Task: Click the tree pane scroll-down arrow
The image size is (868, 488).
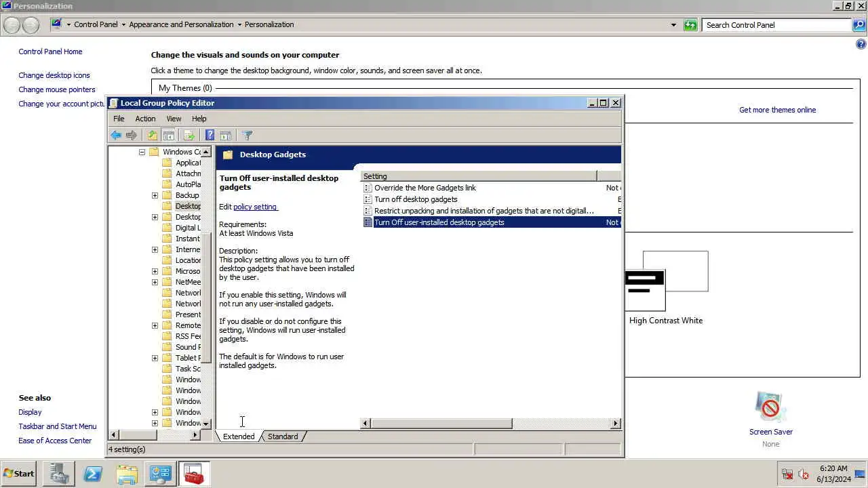Action: (x=206, y=424)
